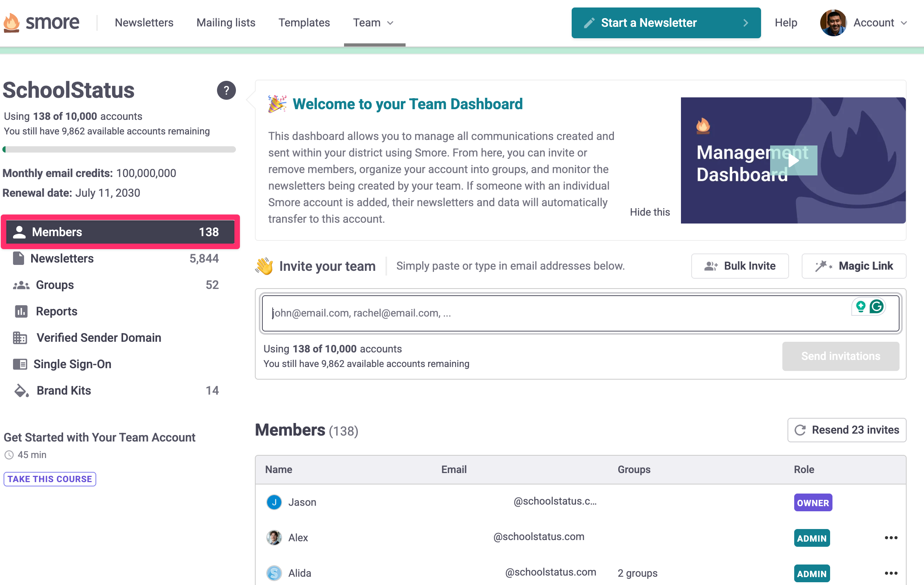This screenshot has width=924, height=585.
Task: Click the arrow on Start a Newsletter button
Action: point(746,23)
